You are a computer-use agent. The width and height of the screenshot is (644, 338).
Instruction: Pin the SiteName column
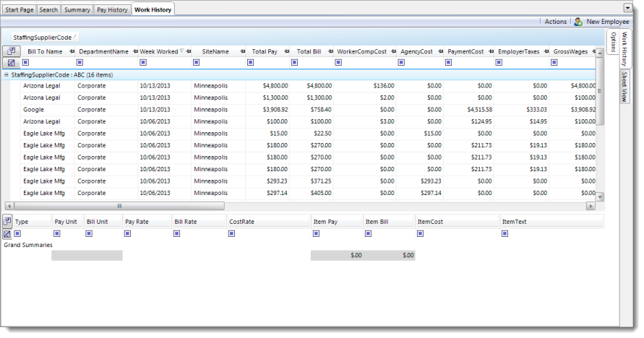click(243, 52)
